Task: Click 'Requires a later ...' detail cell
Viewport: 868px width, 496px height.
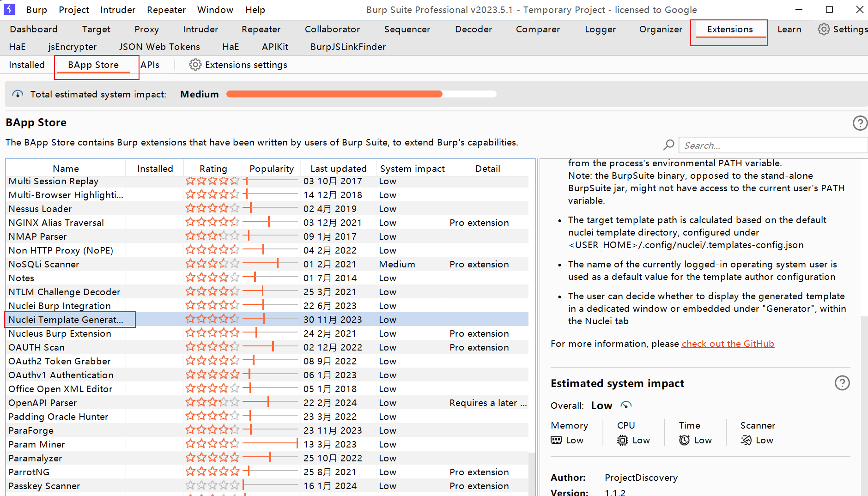Action: tap(488, 403)
